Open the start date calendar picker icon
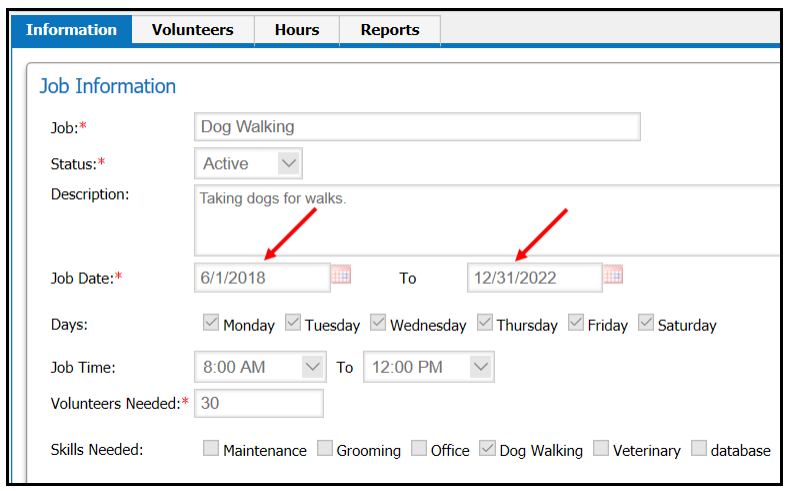Viewport: 791px width, 491px height. point(341,275)
